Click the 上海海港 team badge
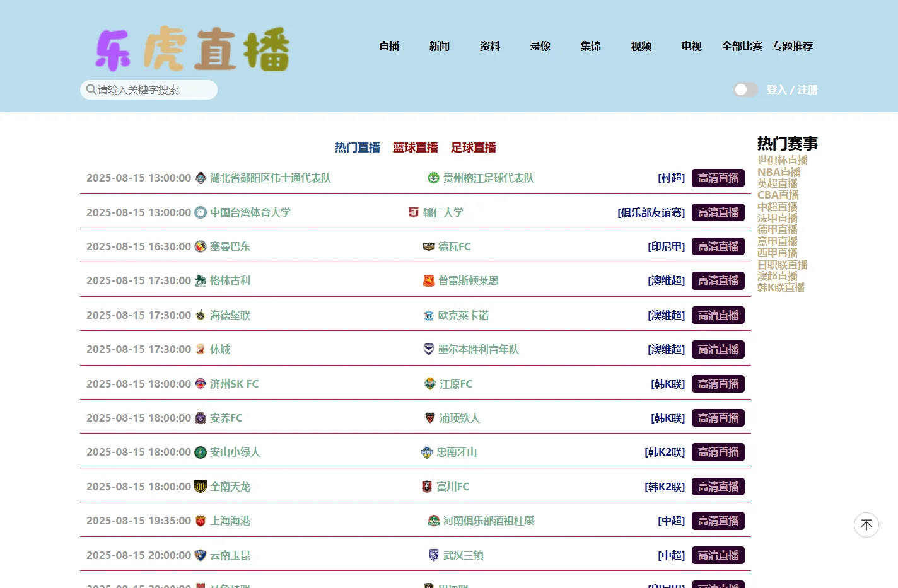This screenshot has width=898, height=588. [x=201, y=521]
